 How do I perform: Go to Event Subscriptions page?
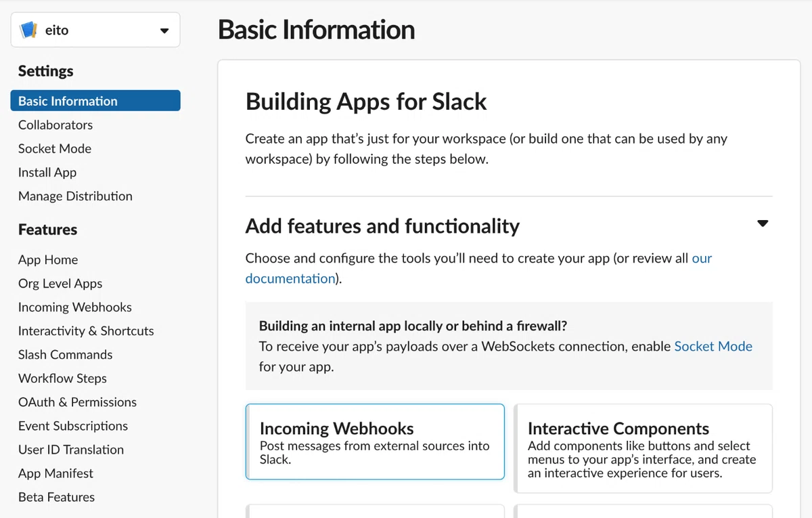[x=73, y=425]
